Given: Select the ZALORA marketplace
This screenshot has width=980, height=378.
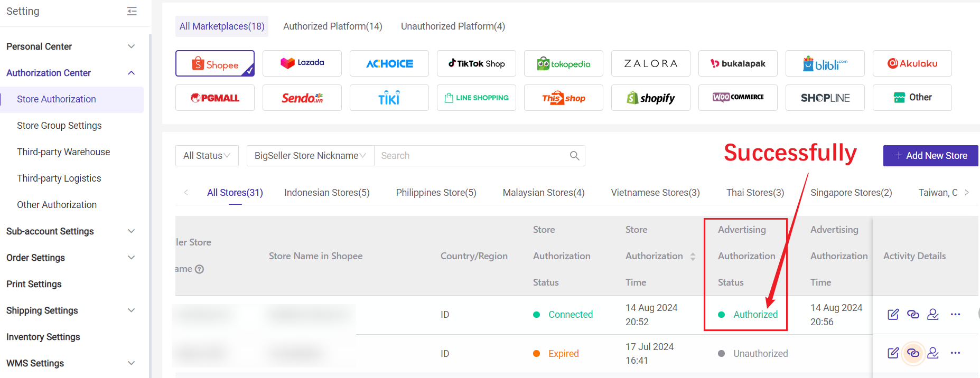Looking at the screenshot, I should pos(651,63).
